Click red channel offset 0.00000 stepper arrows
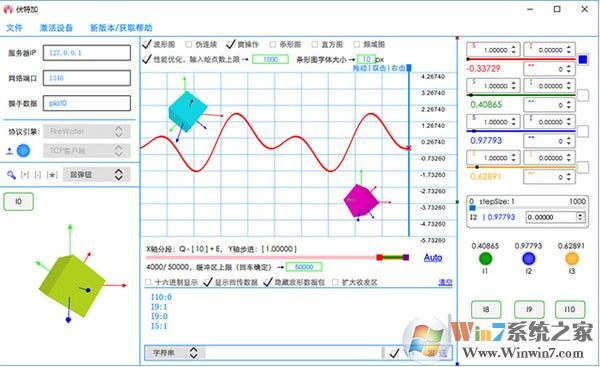Viewport: 600px width, 367px height. 569,50
